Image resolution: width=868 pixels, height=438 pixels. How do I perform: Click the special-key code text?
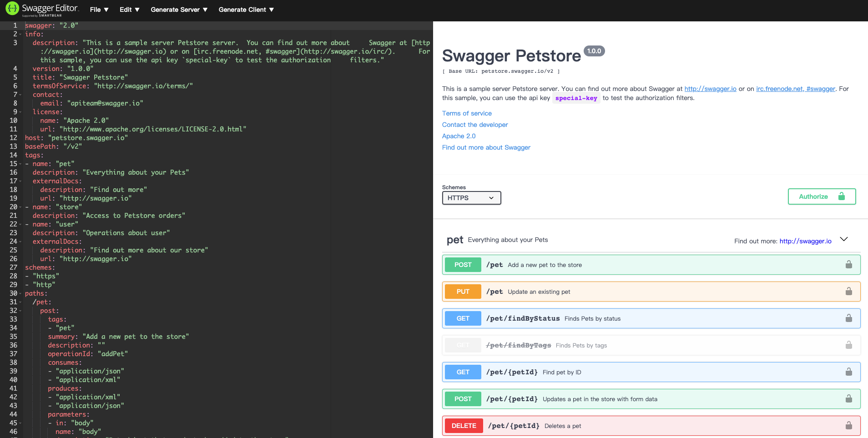[576, 98]
